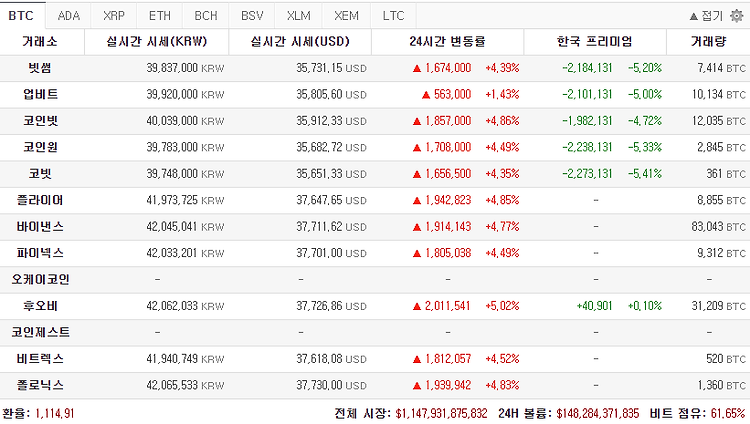Select the 코빗 exchange name
This screenshot has height=424, width=750.
pos(40,174)
